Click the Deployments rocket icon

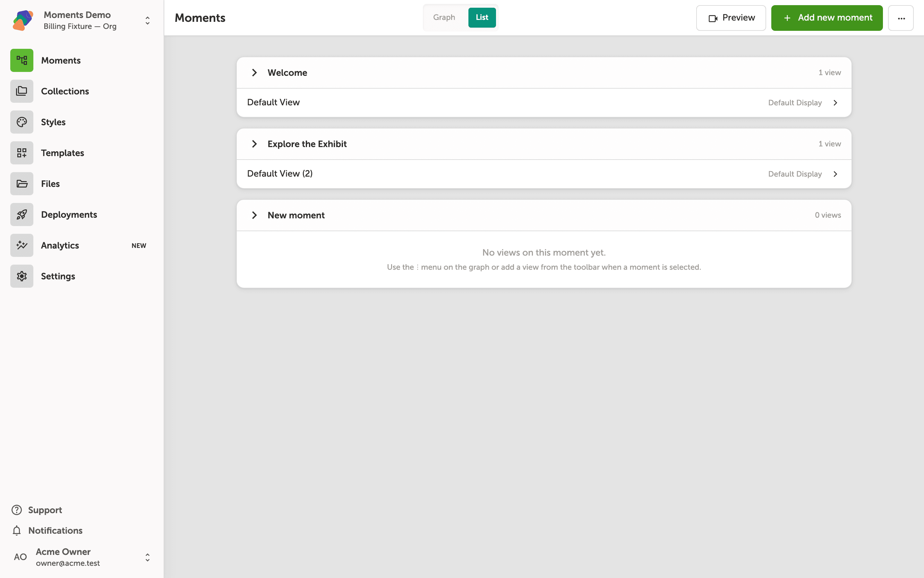click(22, 215)
